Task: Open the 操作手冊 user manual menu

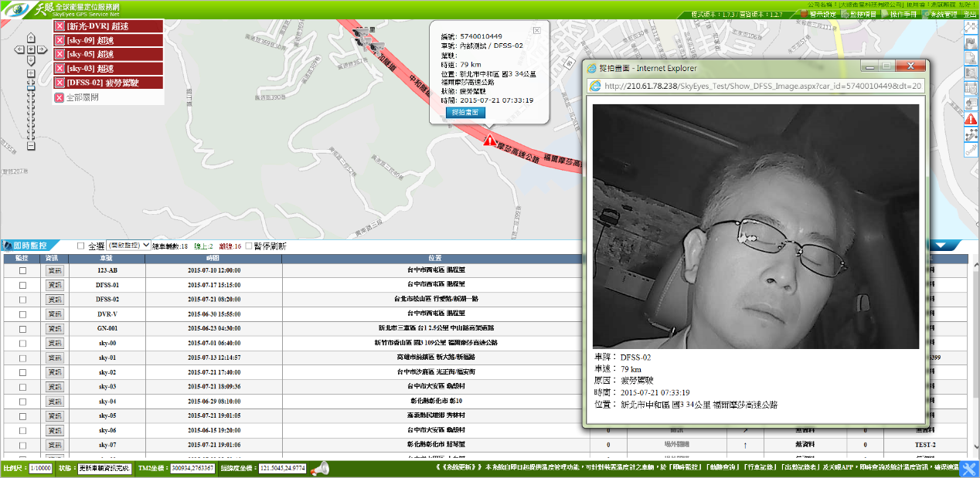Action: coord(900,15)
